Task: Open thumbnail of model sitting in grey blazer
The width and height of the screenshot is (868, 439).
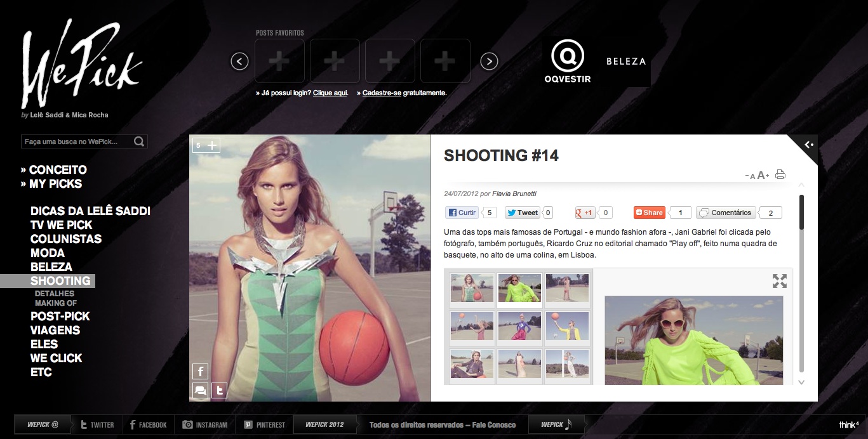Action: (x=472, y=364)
